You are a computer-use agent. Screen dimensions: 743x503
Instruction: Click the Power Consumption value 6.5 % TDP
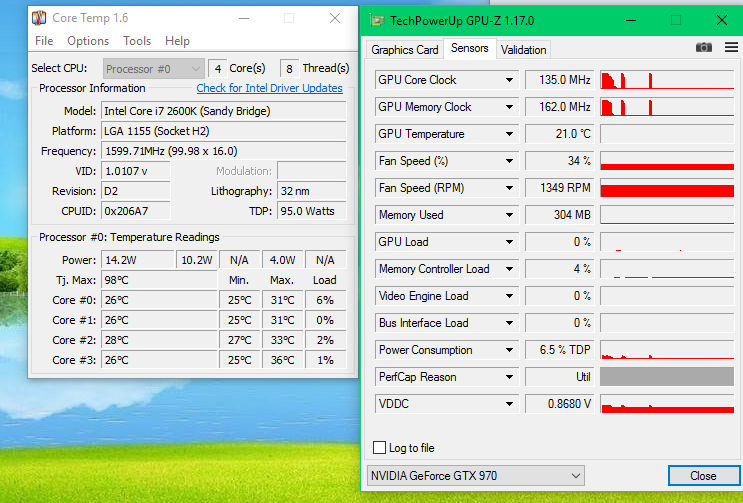pyautogui.click(x=559, y=350)
